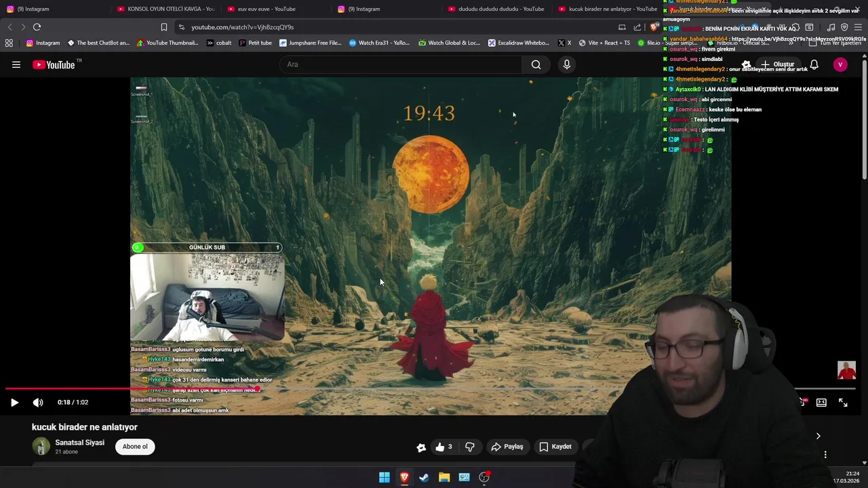Bookmark this page from the address bar
Viewport: 868px width, 488px height.
[163, 27]
